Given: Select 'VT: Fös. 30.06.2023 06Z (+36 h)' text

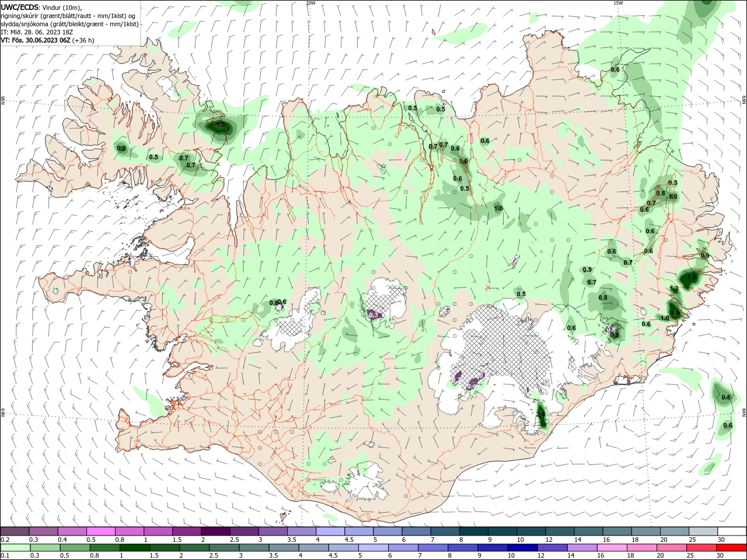Looking at the screenshot, I should click(47, 40).
